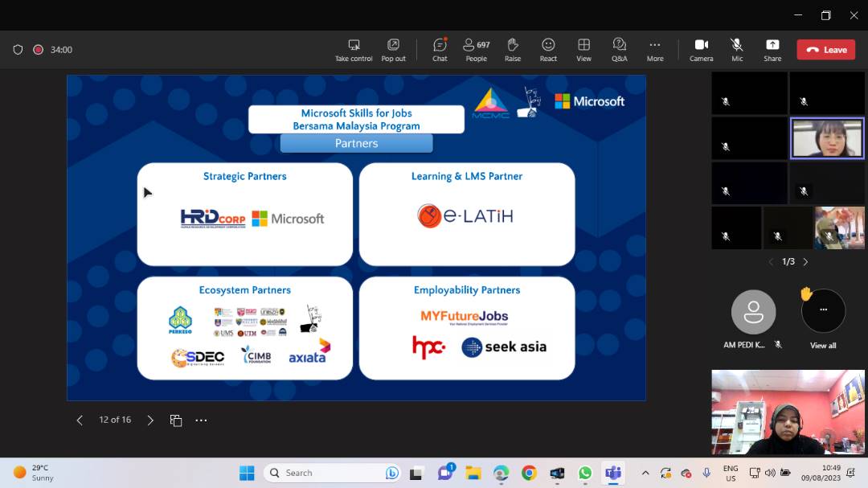Show the People list with 697 participants

476,50
